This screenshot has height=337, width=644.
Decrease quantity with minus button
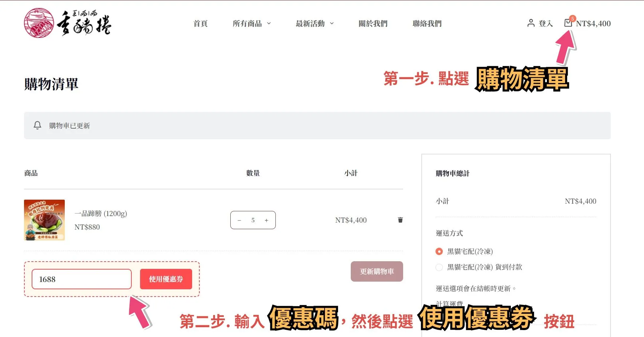239,220
